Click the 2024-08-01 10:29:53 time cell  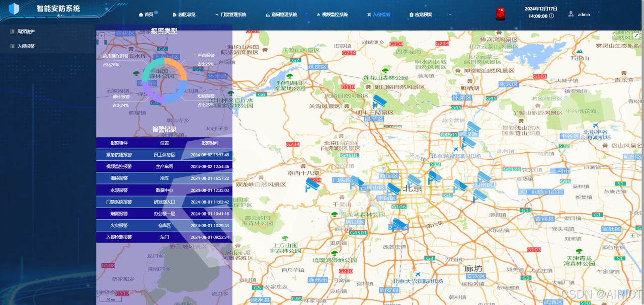click(210, 226)
